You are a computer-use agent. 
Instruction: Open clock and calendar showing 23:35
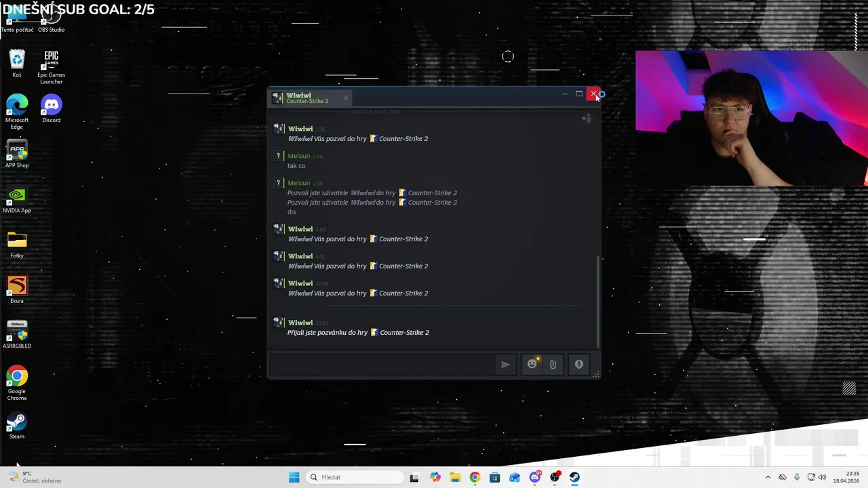(x=846, y=477)
